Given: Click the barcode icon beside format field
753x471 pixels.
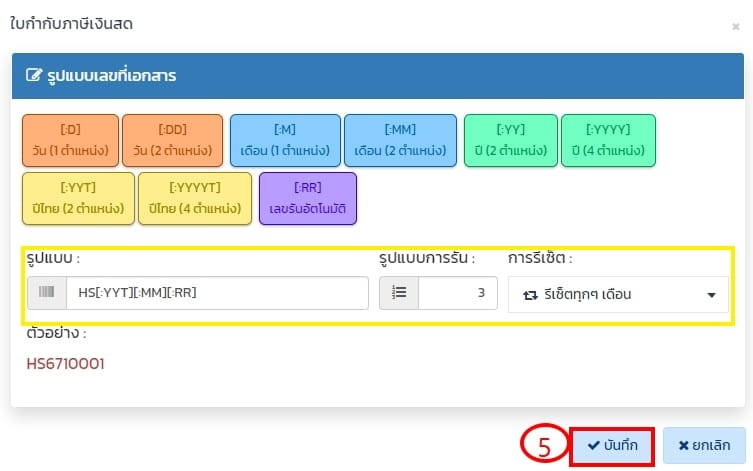Looking at the screenshot, I should click(x=46, y=294).
